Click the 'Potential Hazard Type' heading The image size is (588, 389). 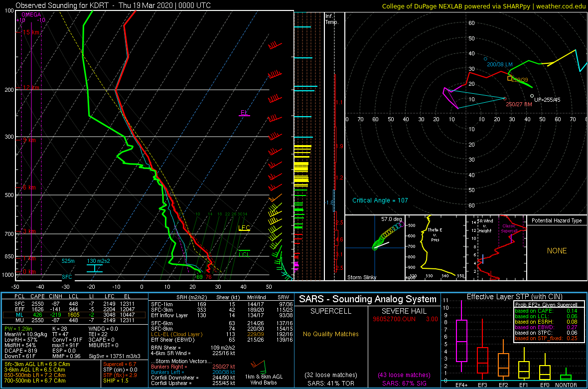click(x=557, y=220)
